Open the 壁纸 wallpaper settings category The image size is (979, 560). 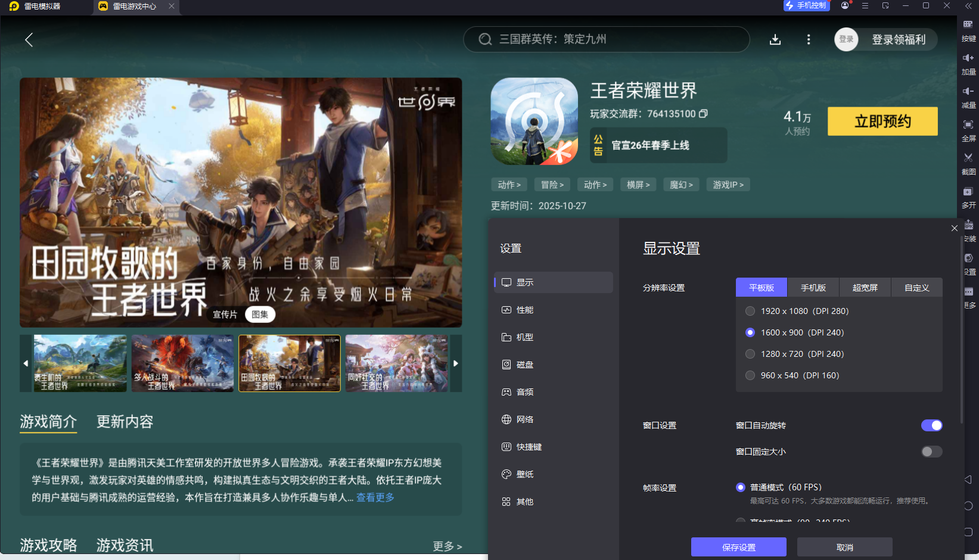click(x=525, y=474)
